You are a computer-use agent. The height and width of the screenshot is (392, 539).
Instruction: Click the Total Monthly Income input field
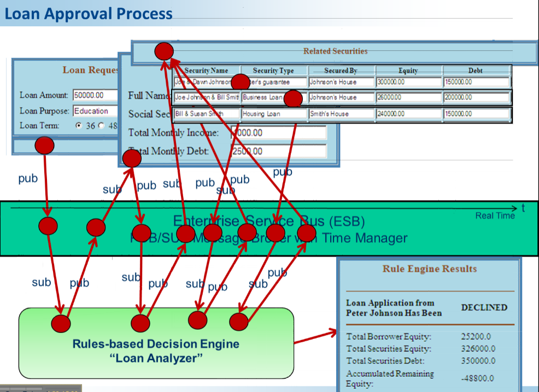coord(279,132)
